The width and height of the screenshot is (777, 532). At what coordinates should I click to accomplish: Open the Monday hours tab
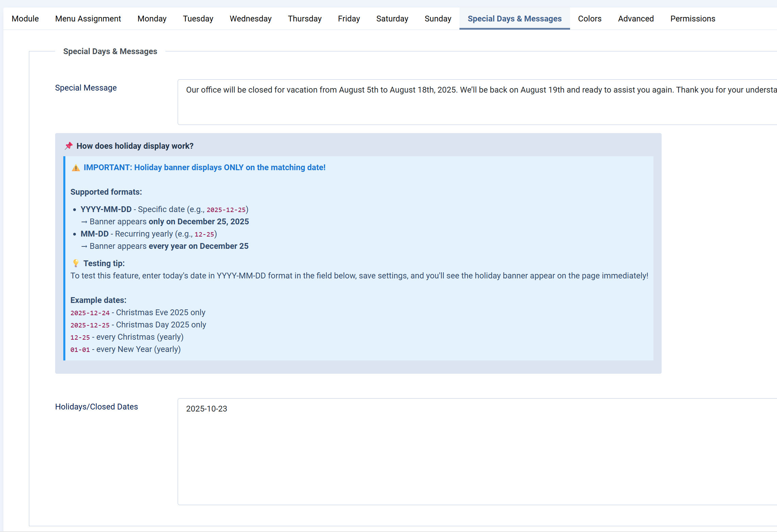pyautogui.click(x=152, y=19)
